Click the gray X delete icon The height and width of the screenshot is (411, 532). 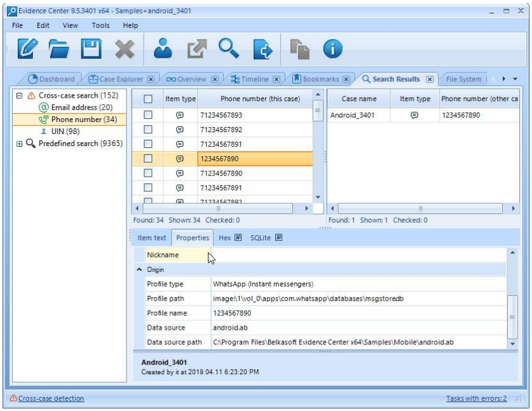tap(125, 49)
